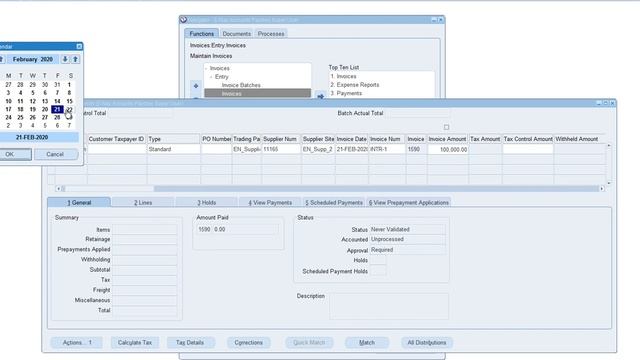This screenshot has width=640, height=360.
Task: Click the Description text box
Action: pyautogui.click(x=389, y=306)
